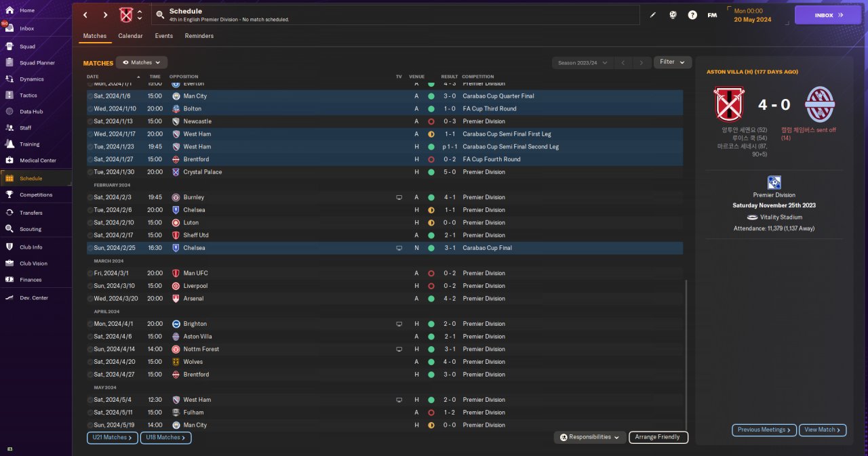868x456 pixels.
Task: Click the Wolves opposition name
Action: pos(193,362)
